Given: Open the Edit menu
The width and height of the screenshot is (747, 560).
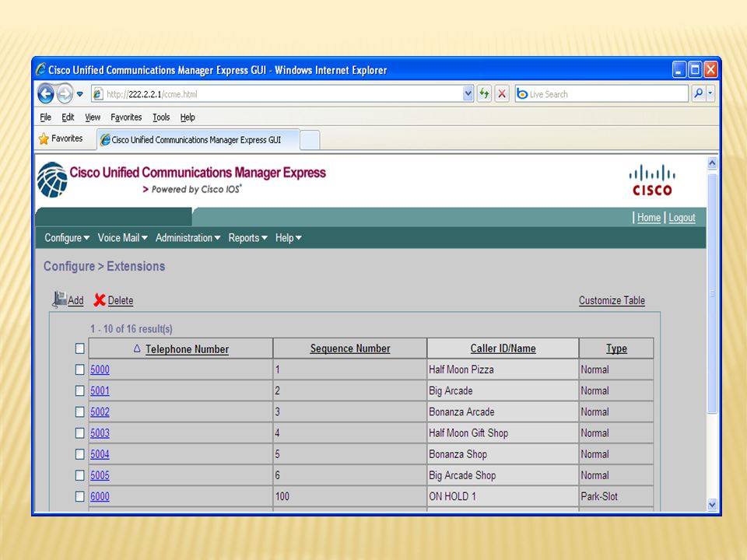Looking at the screenshot, I should click(x=68, y=117).
